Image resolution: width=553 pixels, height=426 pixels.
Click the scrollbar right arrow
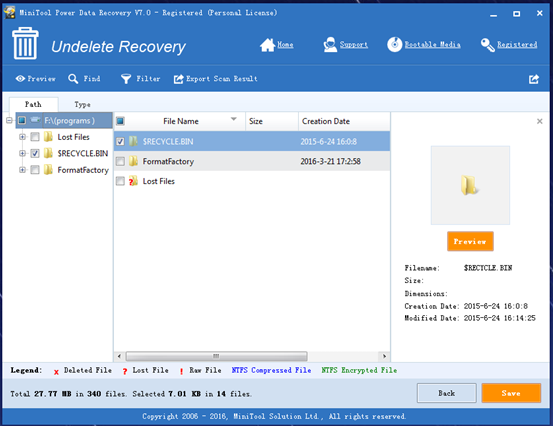pyautogui.click(x=384, y=356)
